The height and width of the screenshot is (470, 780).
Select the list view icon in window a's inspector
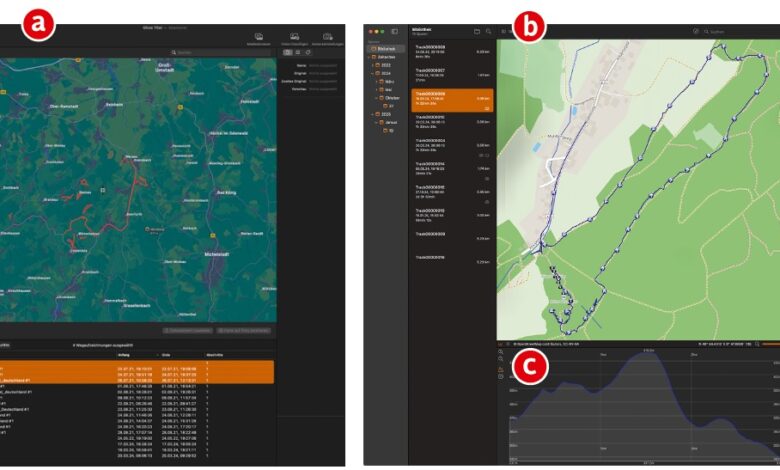pyautogui.click(x=297, y=52)
